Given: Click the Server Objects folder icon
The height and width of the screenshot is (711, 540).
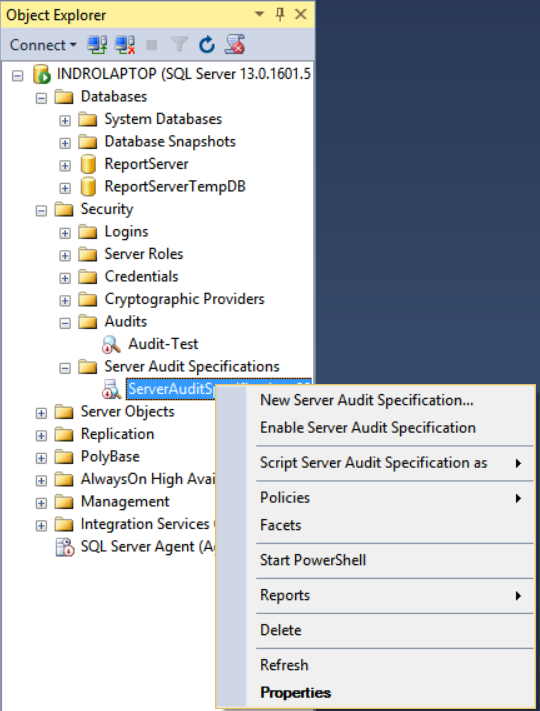Looking at the screenshot, I should click(x=64, y=412).
